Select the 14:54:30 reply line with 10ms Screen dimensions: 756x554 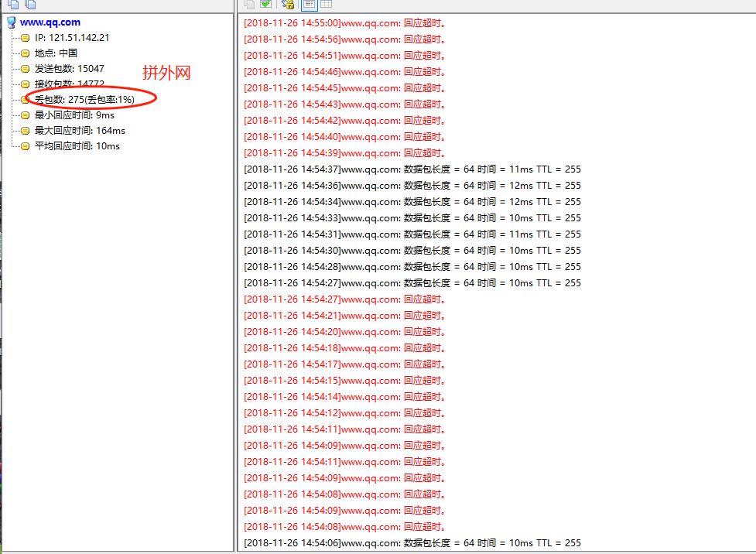coord(412,251)
